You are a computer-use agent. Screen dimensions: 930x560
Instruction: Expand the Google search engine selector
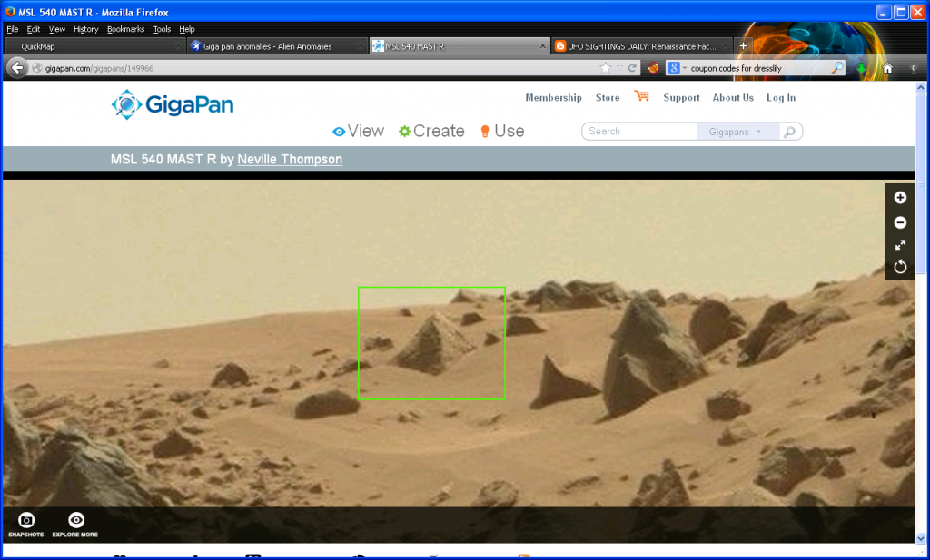678,68
